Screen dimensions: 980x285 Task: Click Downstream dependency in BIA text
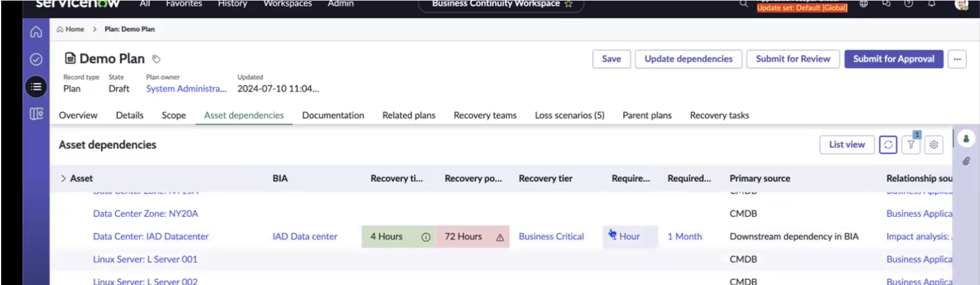[794, 237]
